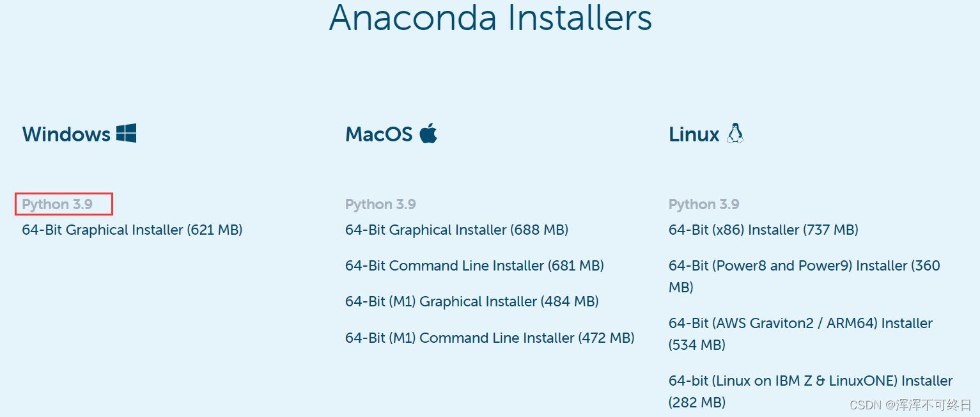Download the 64-Bit (M1) Graphical Installer
Screen dimensions: 980x417
471,301
